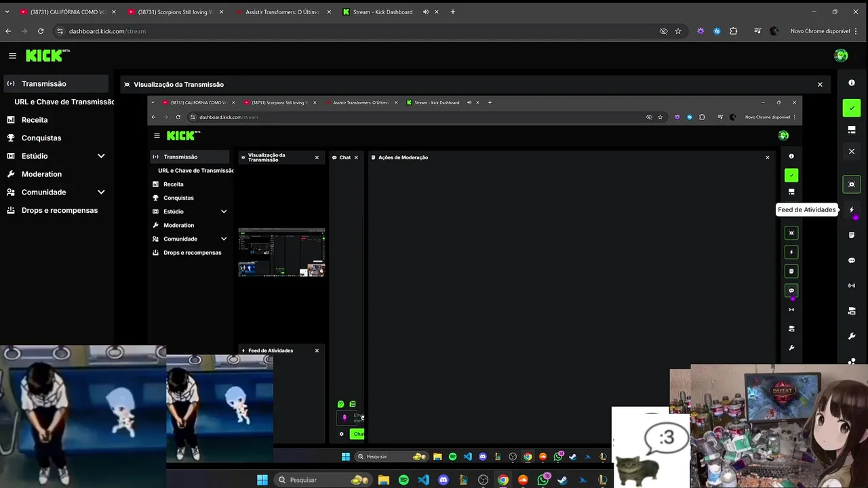Open Visual Studio Code from taskbar
The height and width of the screenshot is (488, 868).
pos(423,480)
